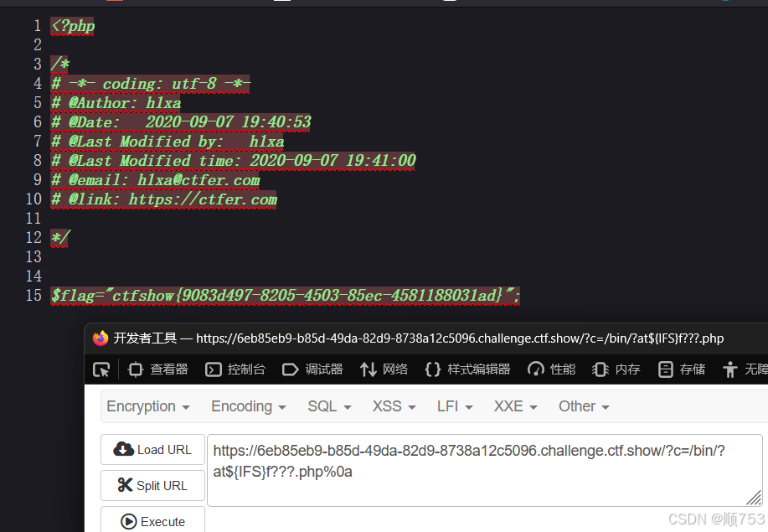Open the Other dropdown menu
The width and height of the screenshot is (768, 532).
tap(584, 406)
